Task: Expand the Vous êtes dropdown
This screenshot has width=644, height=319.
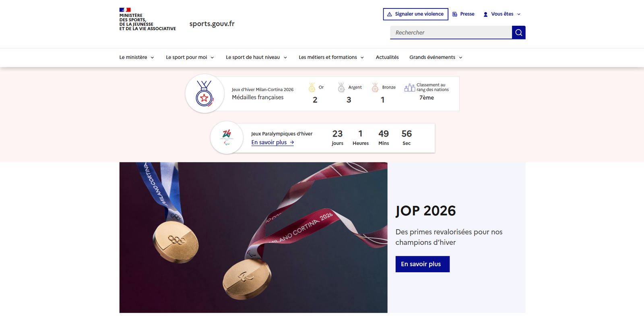Action: pos(502,14)
